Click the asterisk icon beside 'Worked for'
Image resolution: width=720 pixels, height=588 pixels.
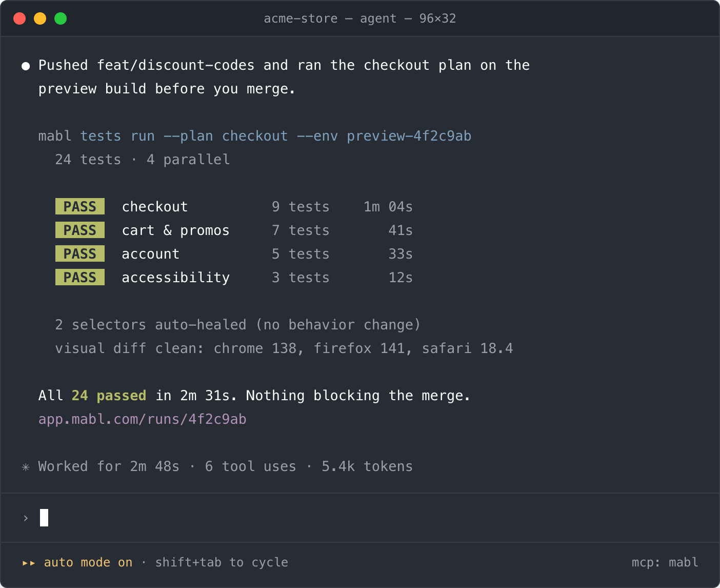[x=26, y=467]
